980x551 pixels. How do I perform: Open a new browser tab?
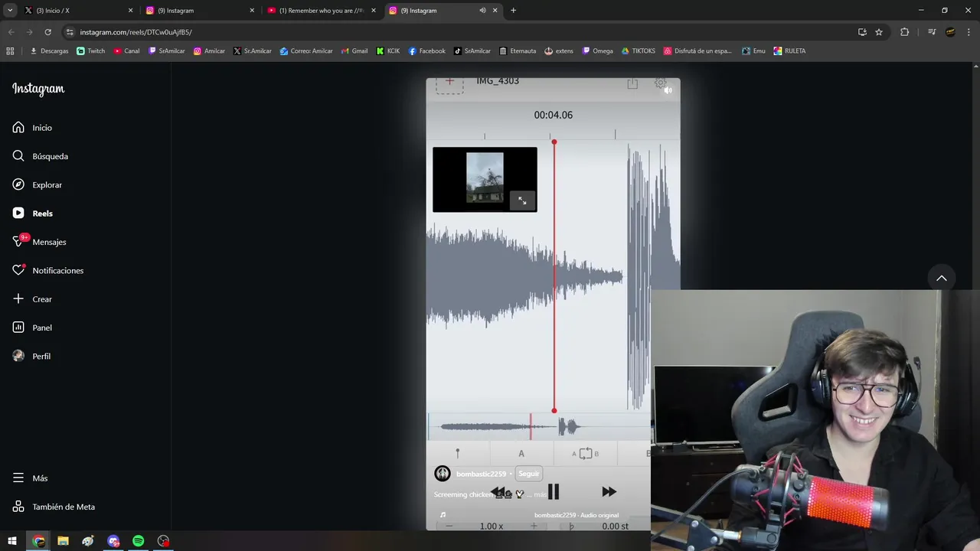pos(513,11)
